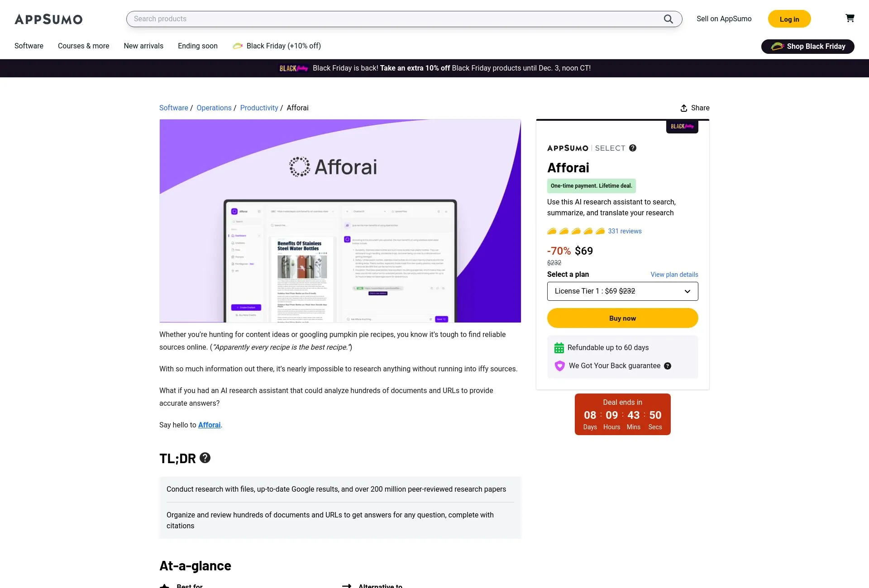Click the taco star rating icons
This screenshot has width=869, height=588.
tap(576, 231)
